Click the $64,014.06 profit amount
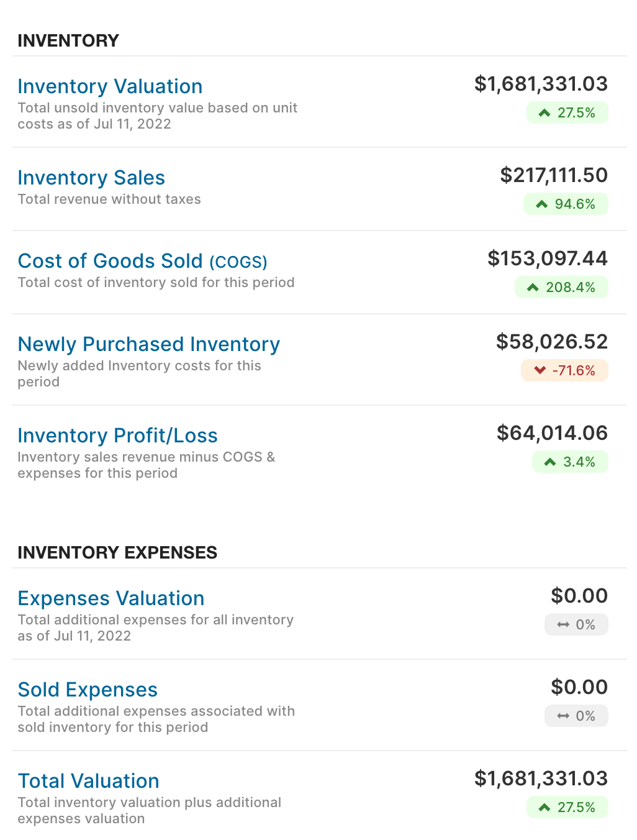Image resolution: width=637 pixels, height=840 pixels. [552, 433]
